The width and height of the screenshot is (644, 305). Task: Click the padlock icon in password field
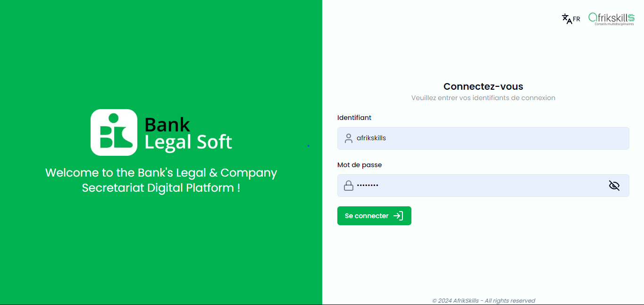click(349, 186)
